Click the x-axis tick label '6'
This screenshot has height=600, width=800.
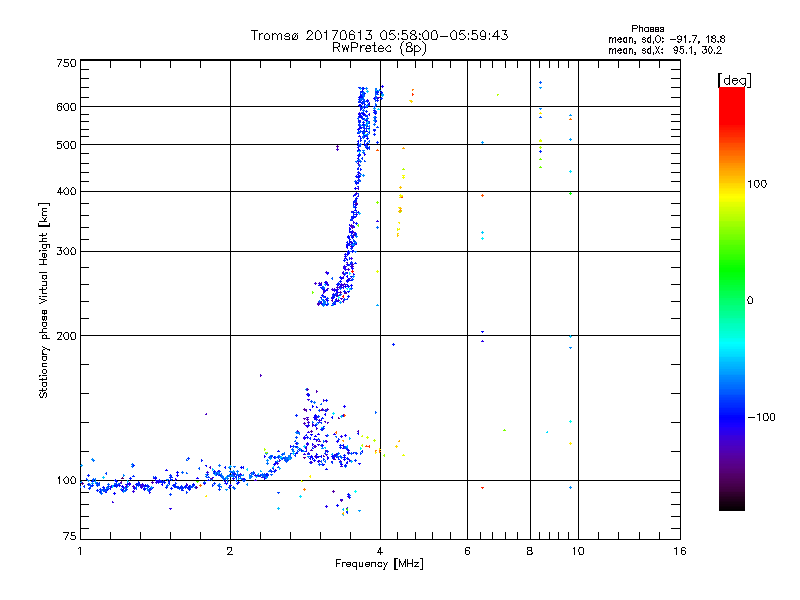[x=467, y=551]
